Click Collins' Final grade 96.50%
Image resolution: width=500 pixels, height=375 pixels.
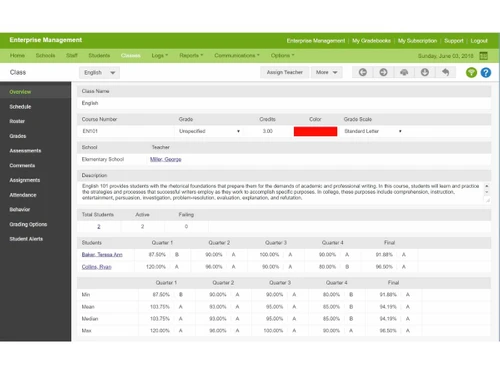(384, 267)
